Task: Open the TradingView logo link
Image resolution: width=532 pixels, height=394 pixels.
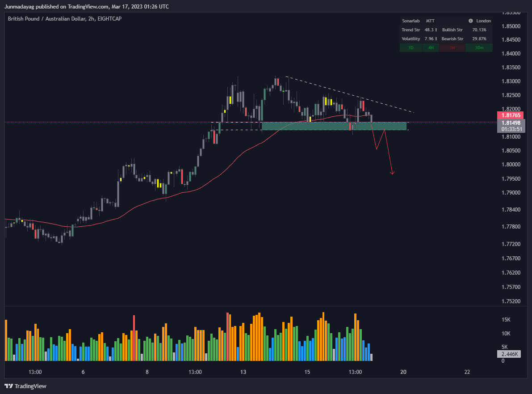Action: (x=25, y=386)
